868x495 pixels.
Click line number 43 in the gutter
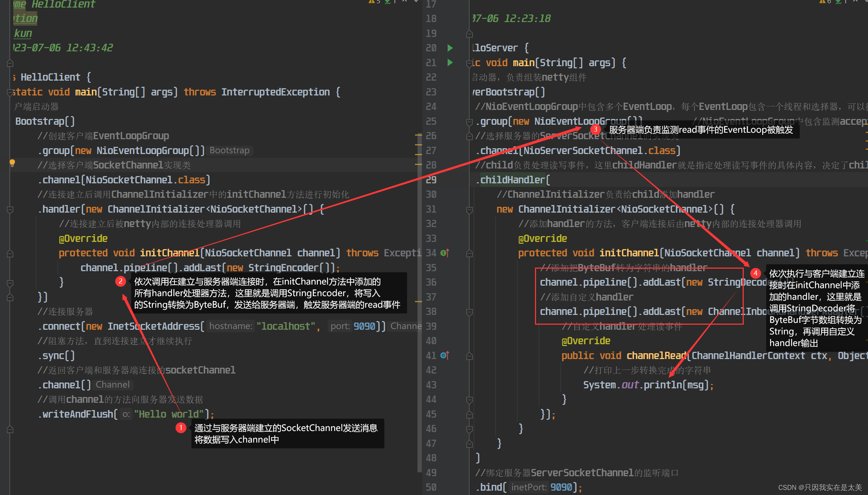click(431, 385)
